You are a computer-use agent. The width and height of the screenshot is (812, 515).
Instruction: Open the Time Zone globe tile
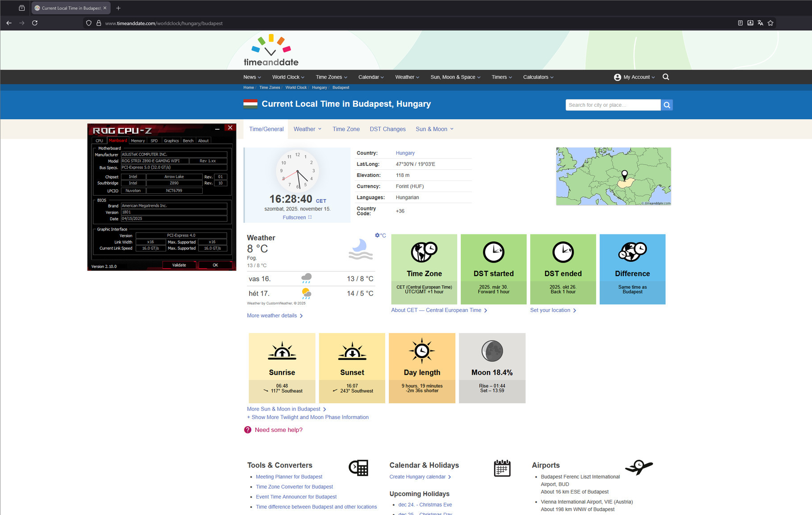tap(424, 269)
